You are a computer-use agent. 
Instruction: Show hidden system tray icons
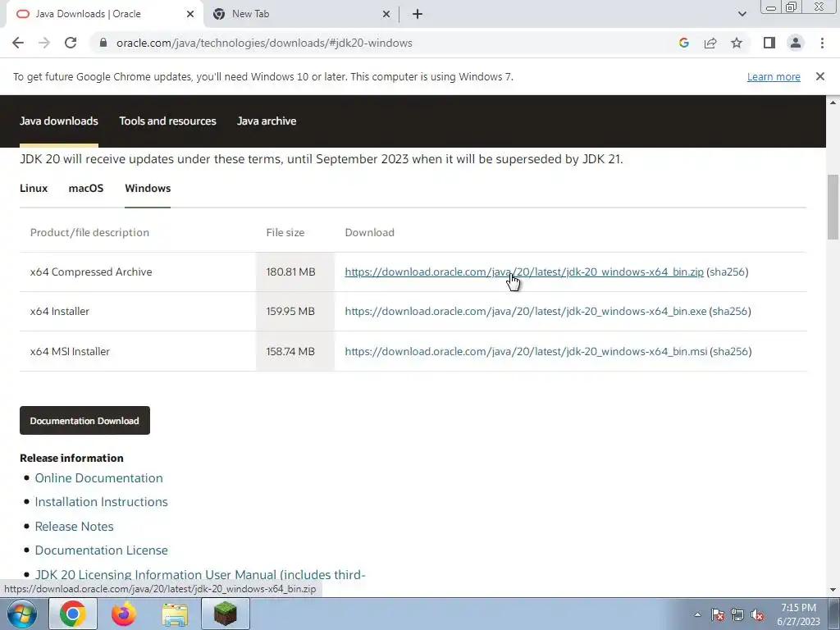(x=697, y=614)
